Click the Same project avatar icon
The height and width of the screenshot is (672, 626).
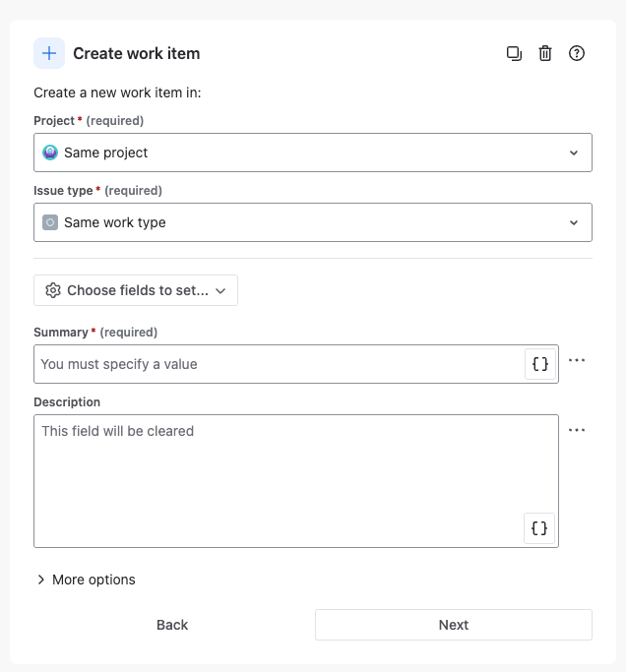tap(50, 153)
